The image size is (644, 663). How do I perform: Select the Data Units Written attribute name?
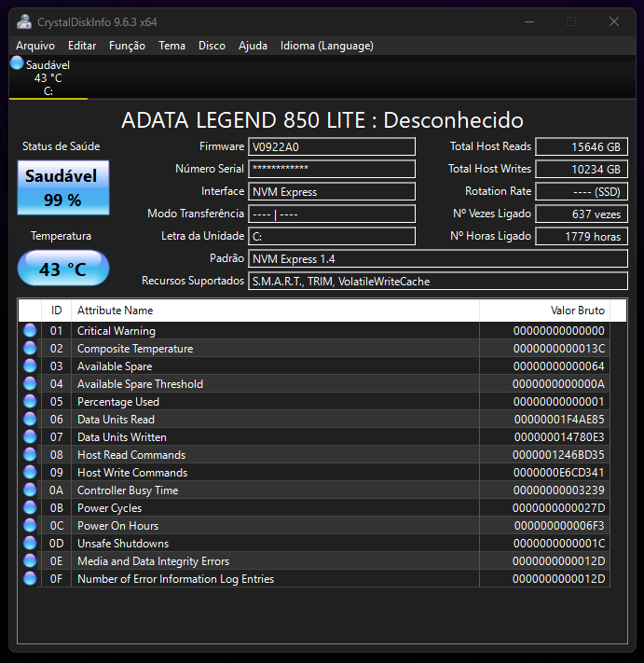click(x=122, y=437)
